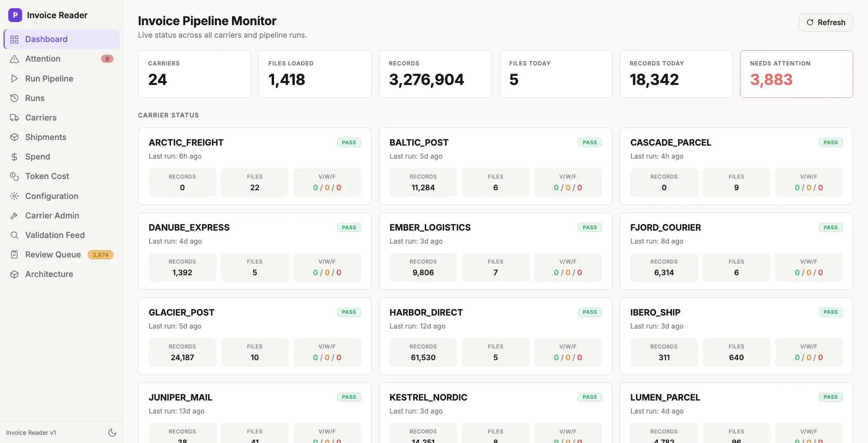Open the Attention menu item
Screen dimensions: 868x443
click(62, 59)
